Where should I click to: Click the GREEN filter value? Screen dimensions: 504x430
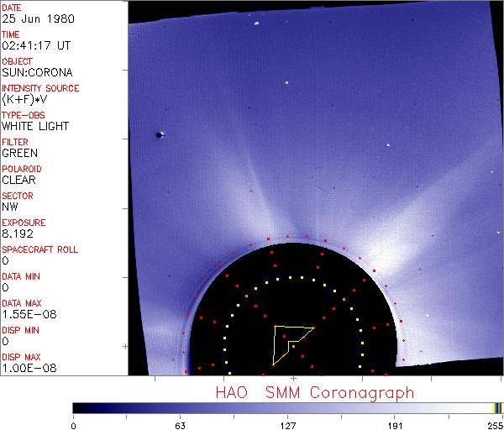[x=20, y=154]
